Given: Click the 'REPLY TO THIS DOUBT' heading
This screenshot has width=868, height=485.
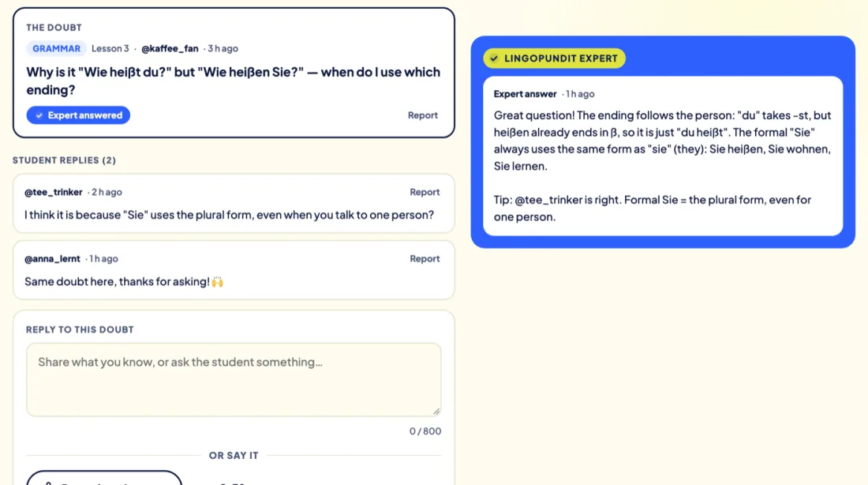Looking at the screenshot, I should [80, 329].
